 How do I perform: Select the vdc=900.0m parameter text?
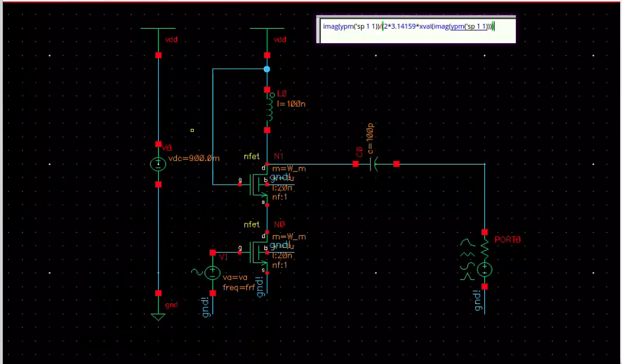click(194, 159)
